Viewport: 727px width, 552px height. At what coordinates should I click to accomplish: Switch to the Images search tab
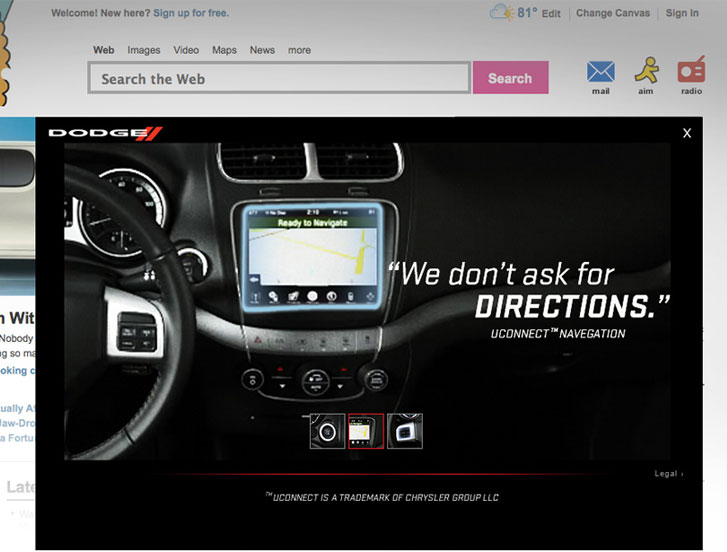(x=143, y=50)
